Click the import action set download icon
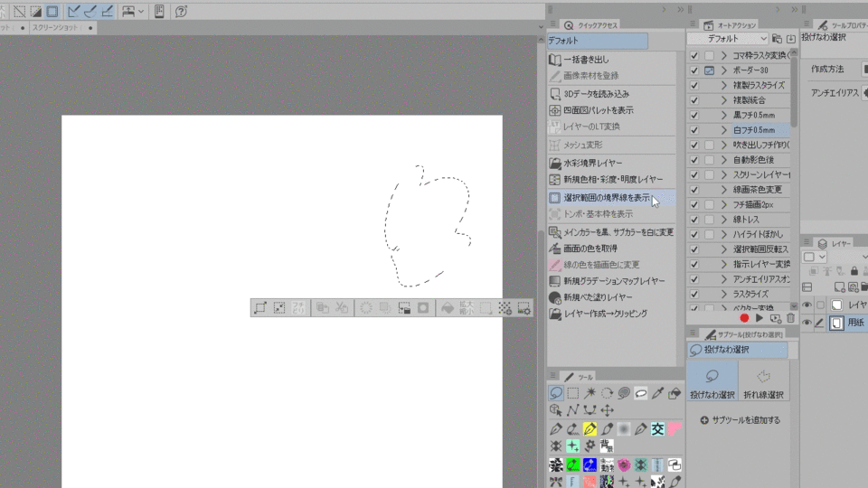 coord(790,39)
